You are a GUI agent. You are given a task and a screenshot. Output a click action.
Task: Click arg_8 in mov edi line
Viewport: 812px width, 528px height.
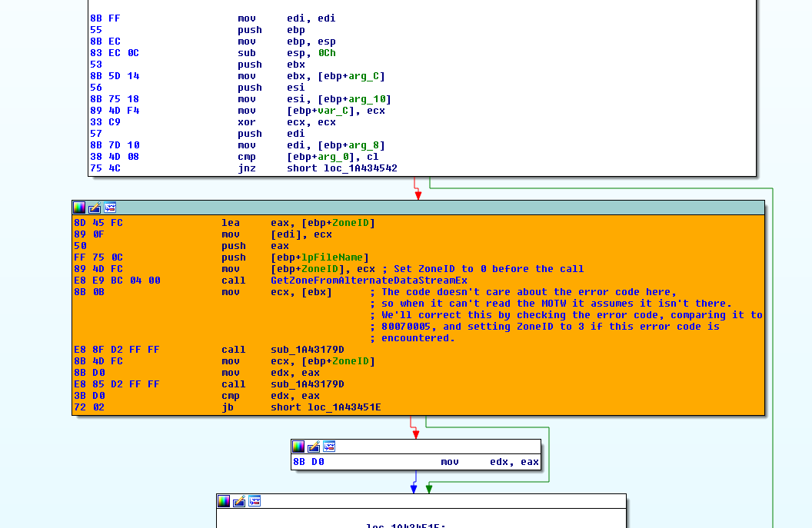point(364,145)
